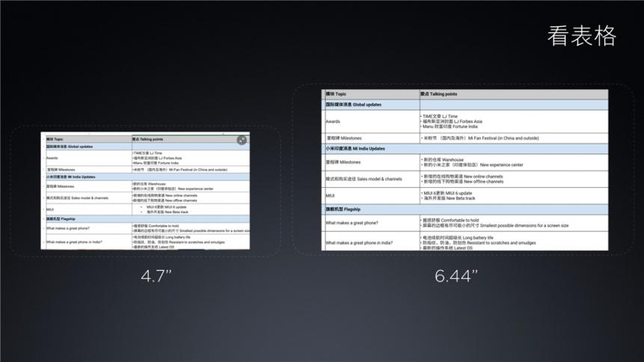644x362 pixels.
Task: Select the Awards cell in the 6.44" table
Action: (x=333, y=121)
